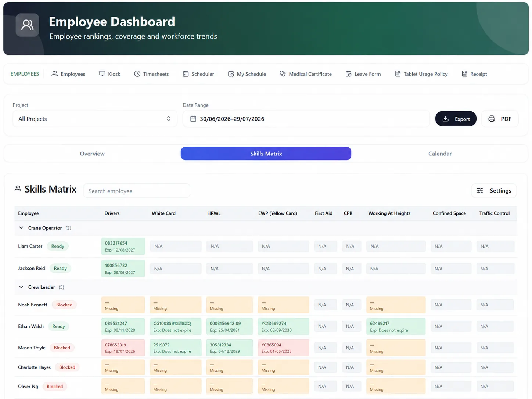The height and width of the screenshot is (399, 532).
Task: Select the Skills Matrix tab
Action: click(x=266, y=154)
